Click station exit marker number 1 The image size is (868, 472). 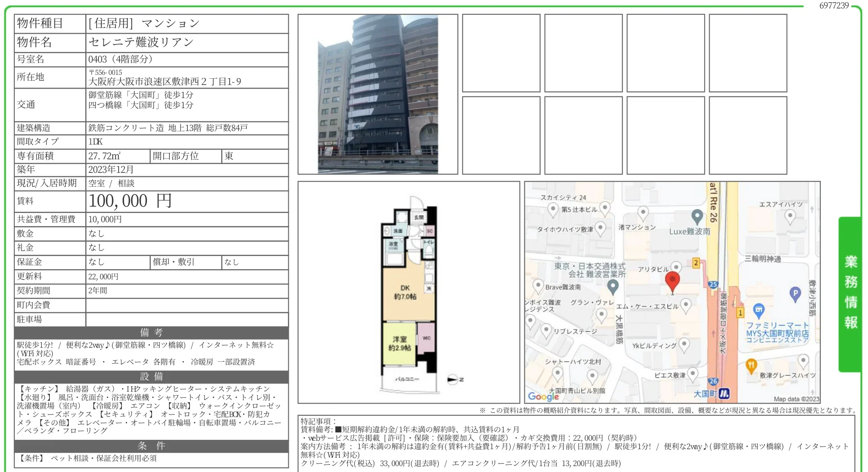[x=741, y=312]
